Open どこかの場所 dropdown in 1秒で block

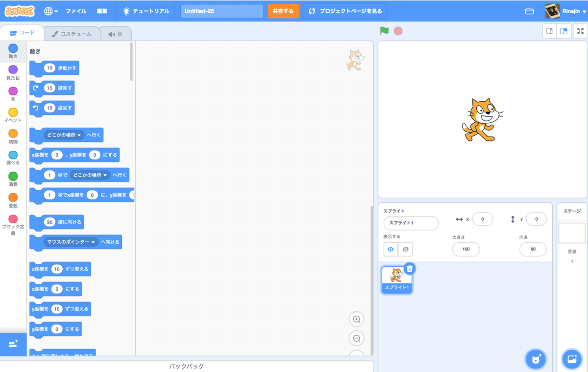click(x=90, y=175)
